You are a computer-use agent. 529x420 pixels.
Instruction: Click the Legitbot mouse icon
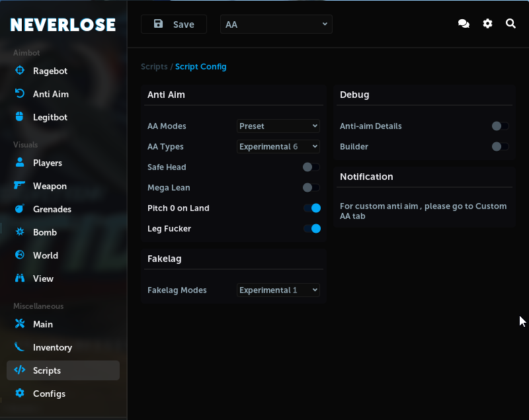20,117
